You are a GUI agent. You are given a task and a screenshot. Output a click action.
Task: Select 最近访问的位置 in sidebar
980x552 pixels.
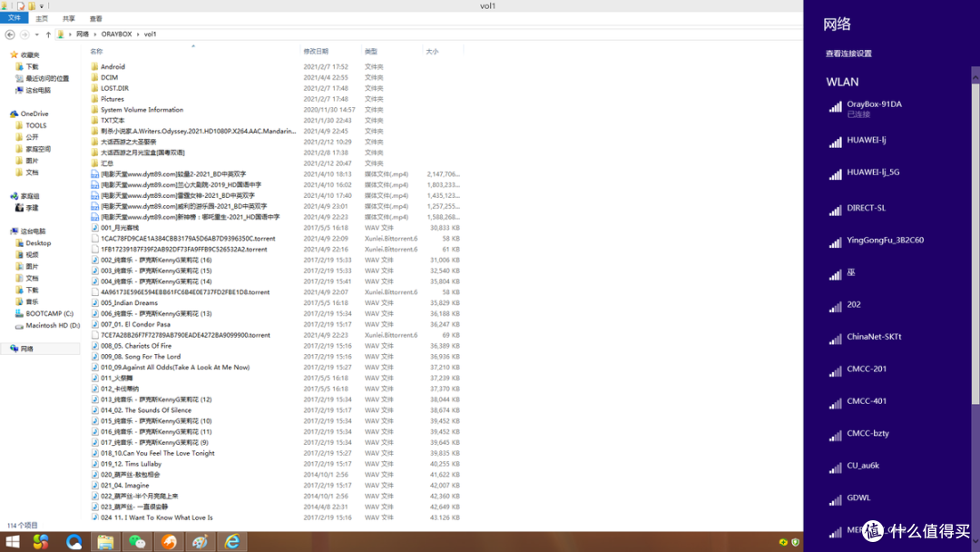tap(47, 79)
